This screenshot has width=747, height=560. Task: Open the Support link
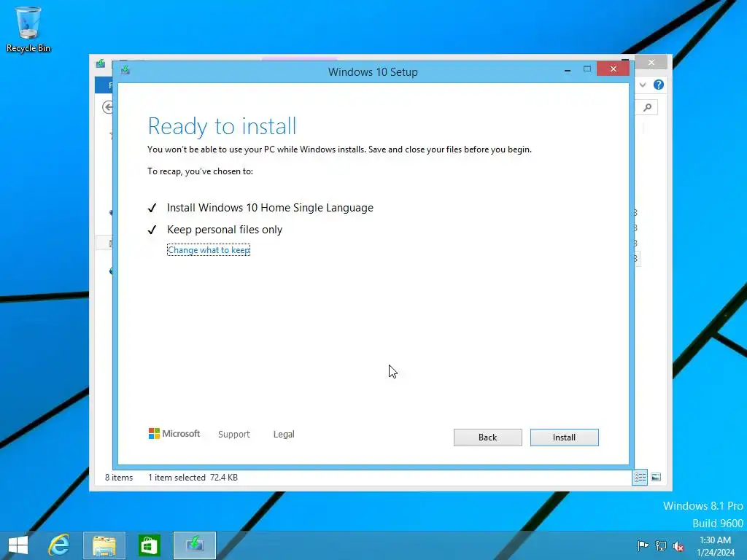tap(234, 435)
